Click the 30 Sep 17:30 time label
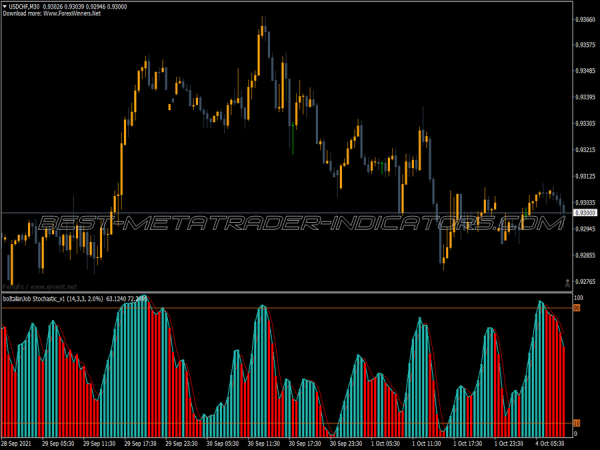 (x=305, y=443)
